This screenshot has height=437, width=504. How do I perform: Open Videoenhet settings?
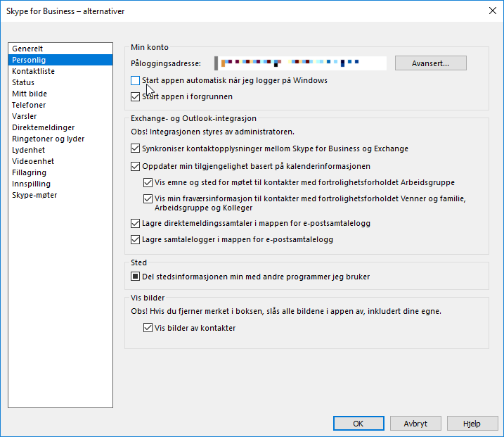(x=60, y=161)
